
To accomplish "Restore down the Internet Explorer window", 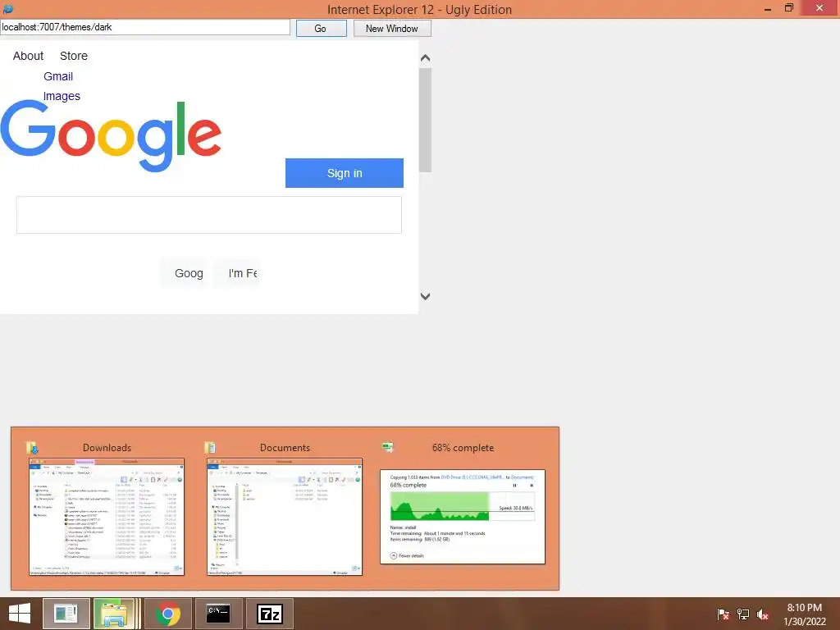I will [789, 8].
